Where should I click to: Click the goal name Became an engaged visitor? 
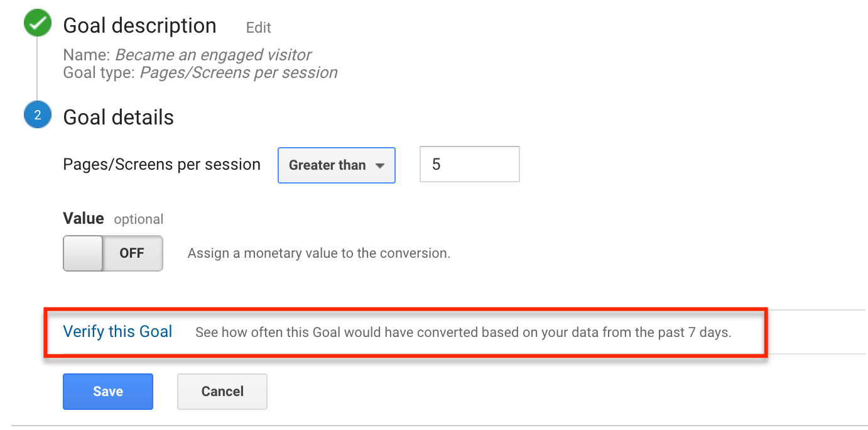[x=214, y=55]
